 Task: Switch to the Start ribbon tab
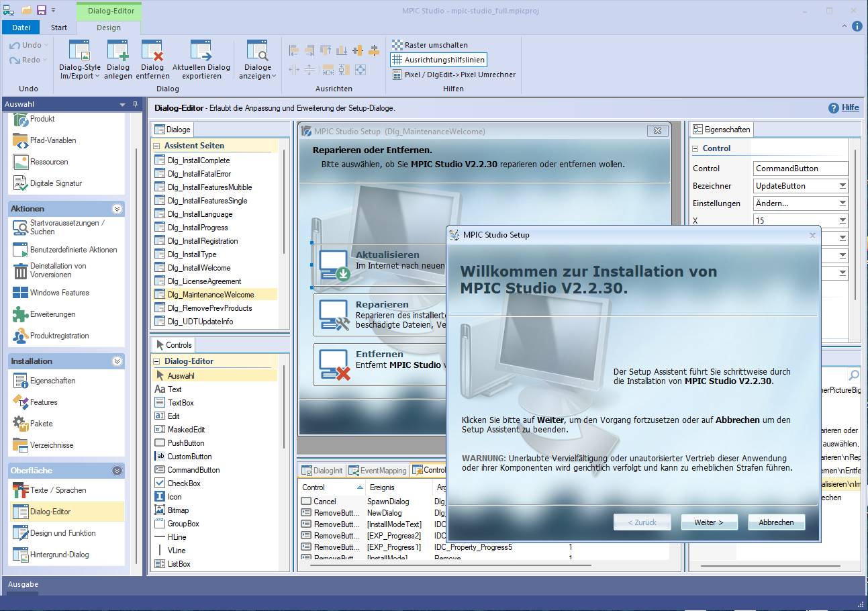pos(59,28)
